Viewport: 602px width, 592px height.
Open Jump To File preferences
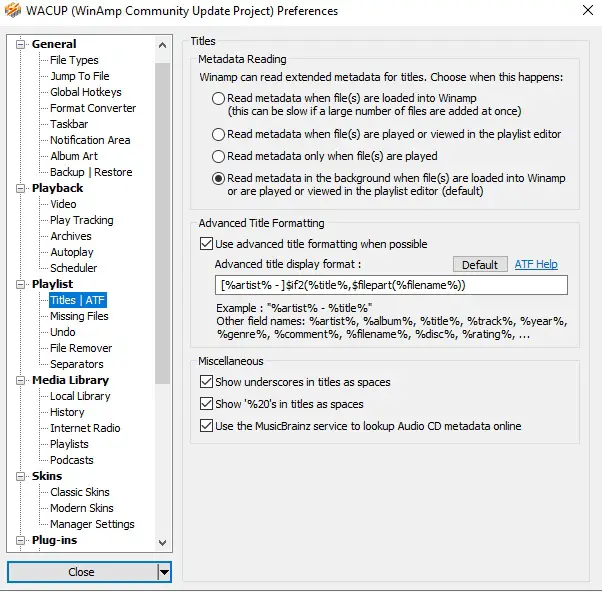80,76
